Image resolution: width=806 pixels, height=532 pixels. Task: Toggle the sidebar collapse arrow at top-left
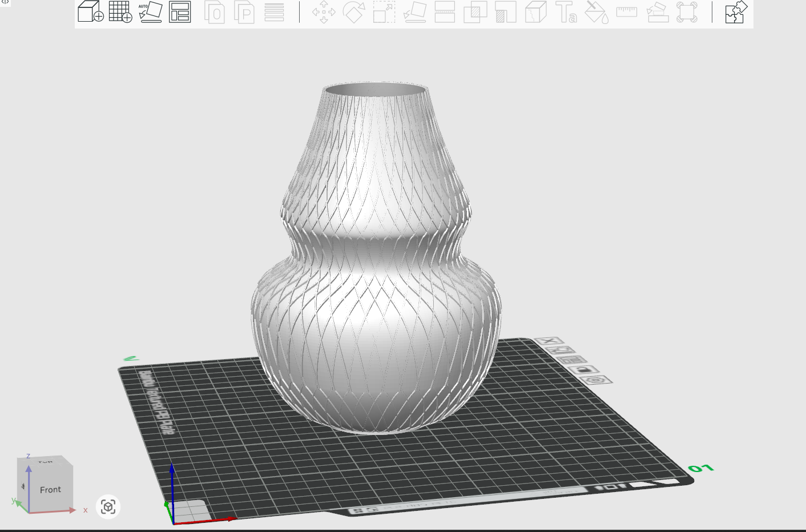point(5,2)
